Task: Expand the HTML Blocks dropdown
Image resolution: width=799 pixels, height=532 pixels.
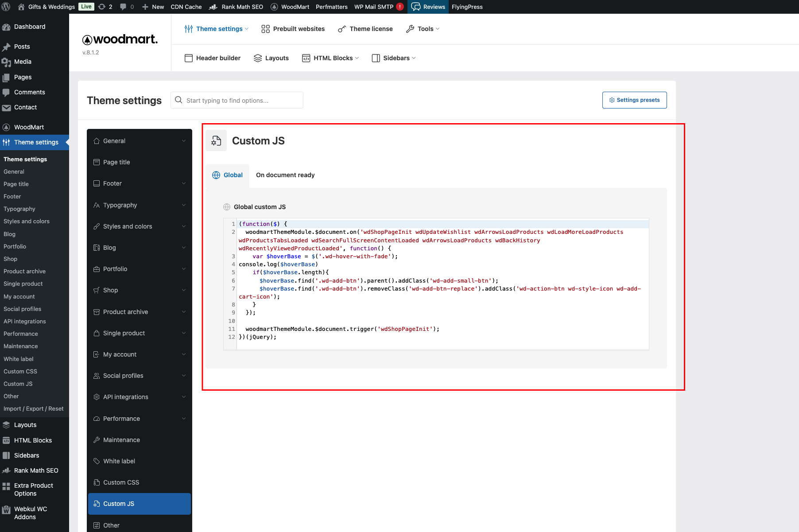Action: click(330, 58)
